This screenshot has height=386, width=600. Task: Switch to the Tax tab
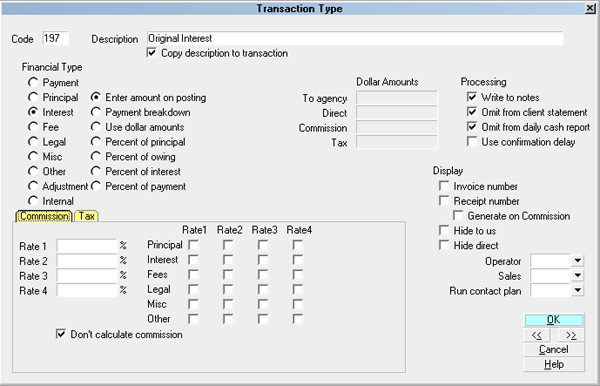point(86,216)
